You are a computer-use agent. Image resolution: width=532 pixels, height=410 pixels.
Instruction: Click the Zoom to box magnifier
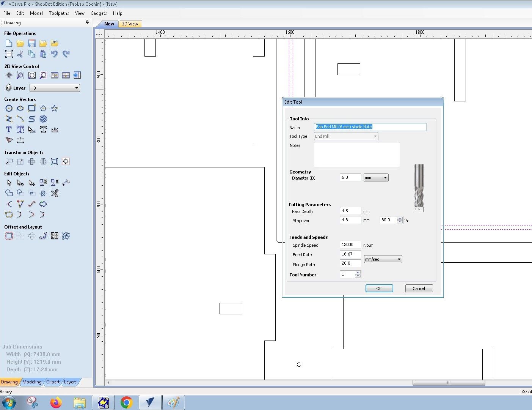pos(20,75)
